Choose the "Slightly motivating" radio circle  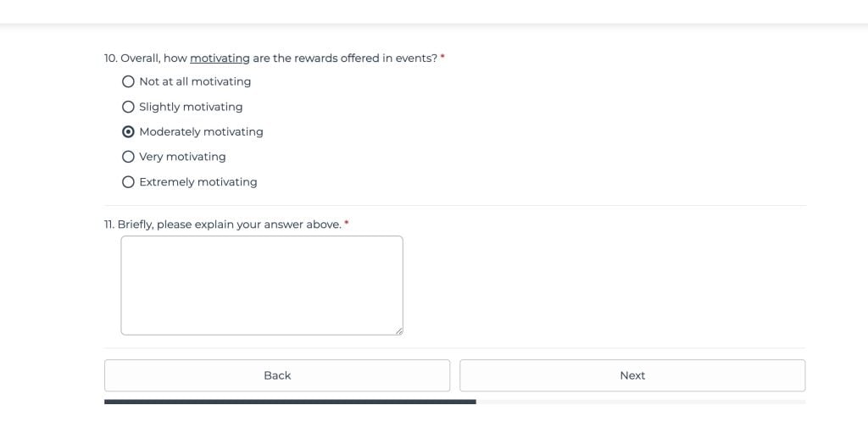(x=128, y=107)
